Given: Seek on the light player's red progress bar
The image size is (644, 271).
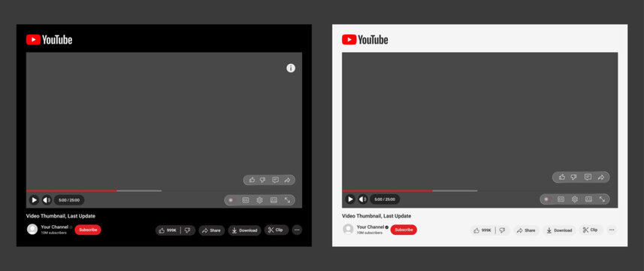Looking at the screenshot, I should pyautogui.click(x=387, y=190).
